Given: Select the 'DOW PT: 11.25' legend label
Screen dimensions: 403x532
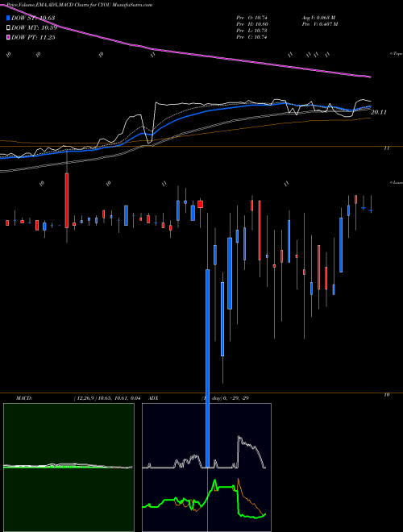Looking at the screenshot, I should [33, 37].
